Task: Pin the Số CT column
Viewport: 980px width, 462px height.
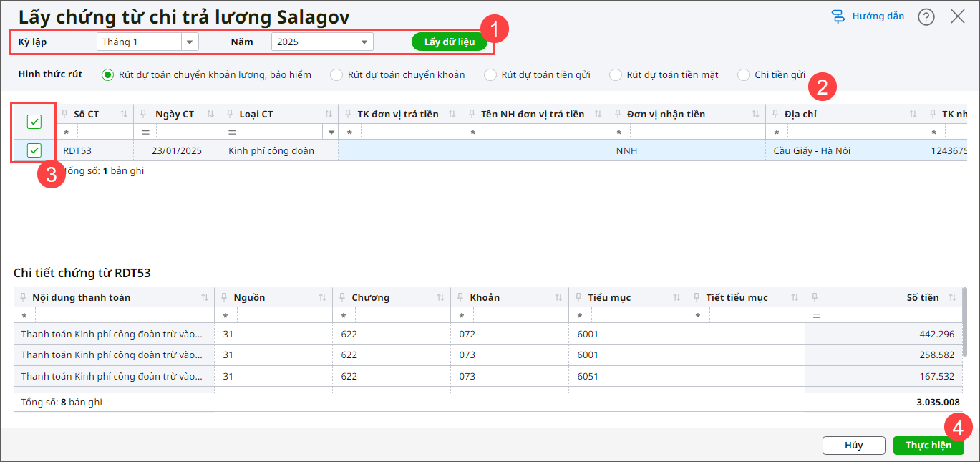Action: pos(64,114)
